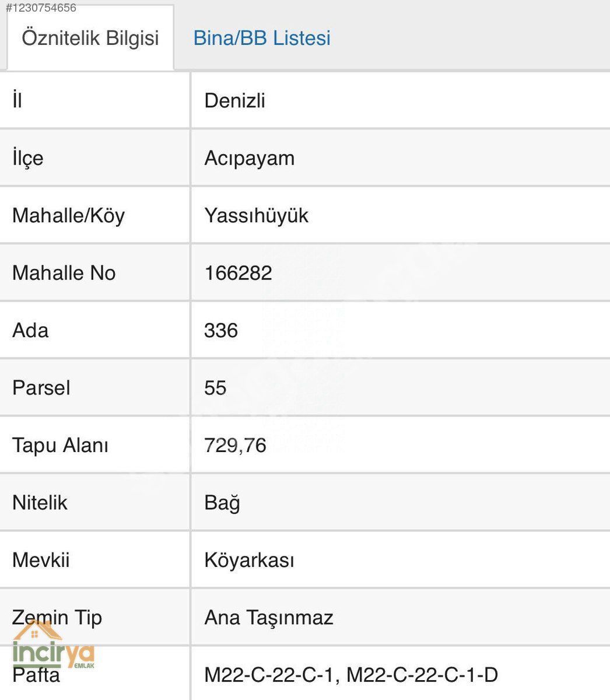610x700 pixels.
Task: Select the Parsel value 55
Action: pyautogui.click(x=215, y=388)
